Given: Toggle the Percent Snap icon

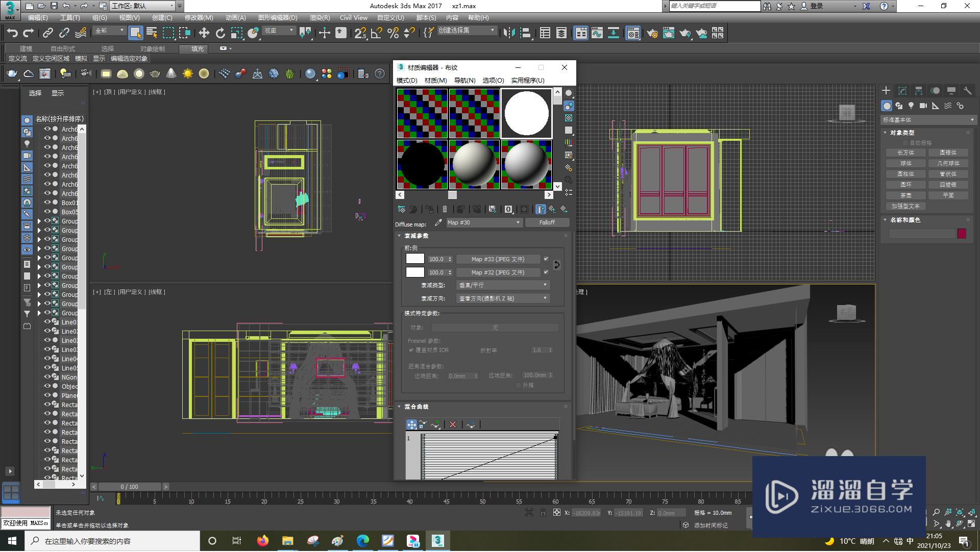Looking at the screenshot, I should 393,33.
